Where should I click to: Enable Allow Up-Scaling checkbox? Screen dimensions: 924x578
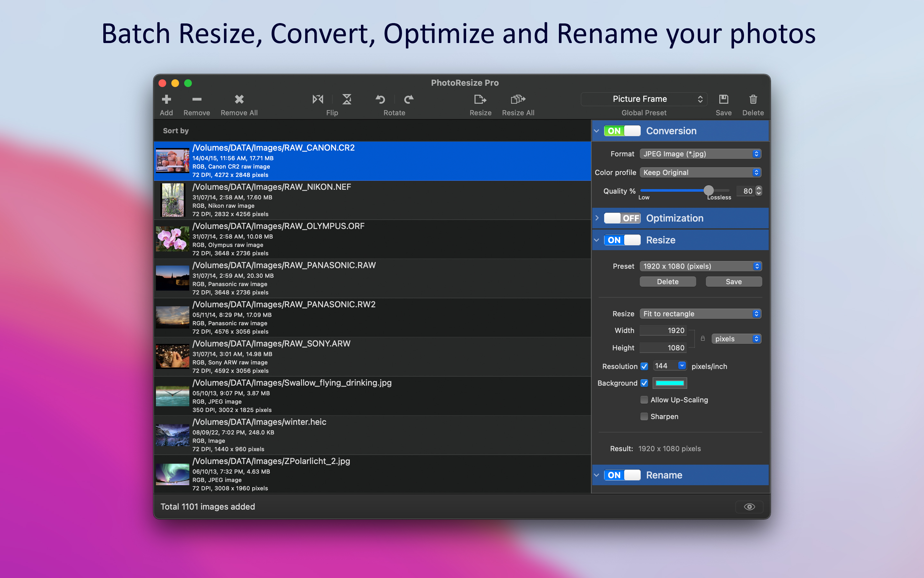point(644,400)
